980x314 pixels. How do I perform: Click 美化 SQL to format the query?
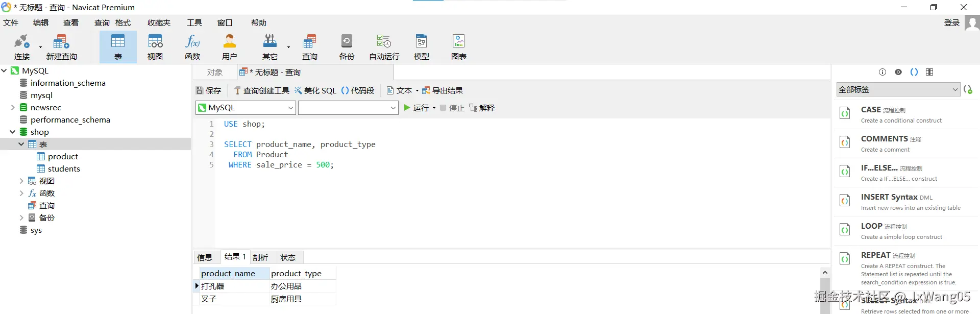(x=315, y=90)
